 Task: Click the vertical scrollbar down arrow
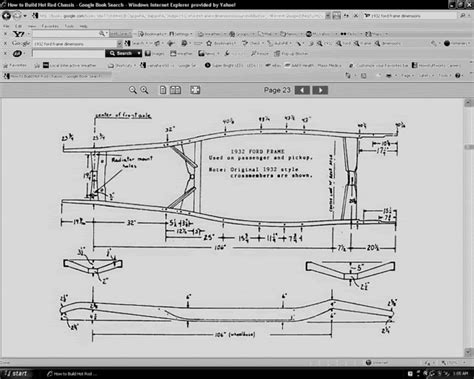(x=469, y=352)
